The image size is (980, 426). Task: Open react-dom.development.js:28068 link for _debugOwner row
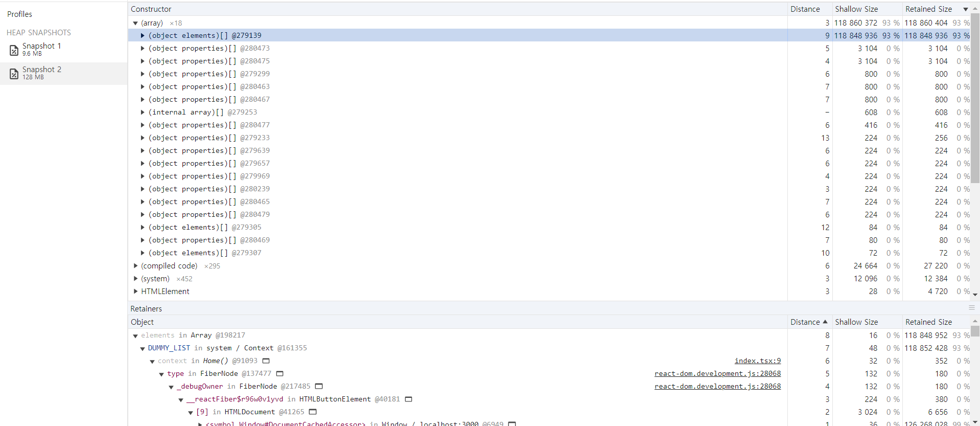point(717,387)
